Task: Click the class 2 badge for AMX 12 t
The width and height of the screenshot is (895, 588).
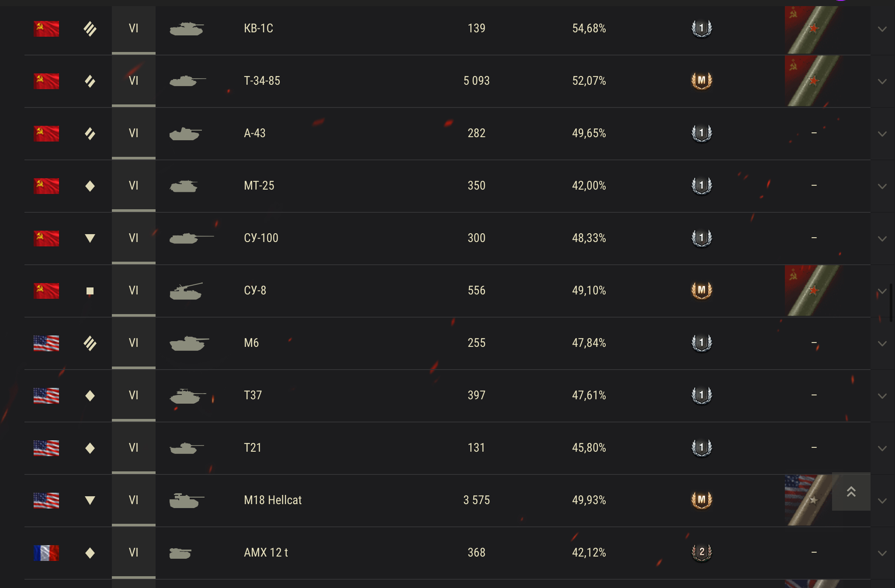Action: (x=701, y=553)
